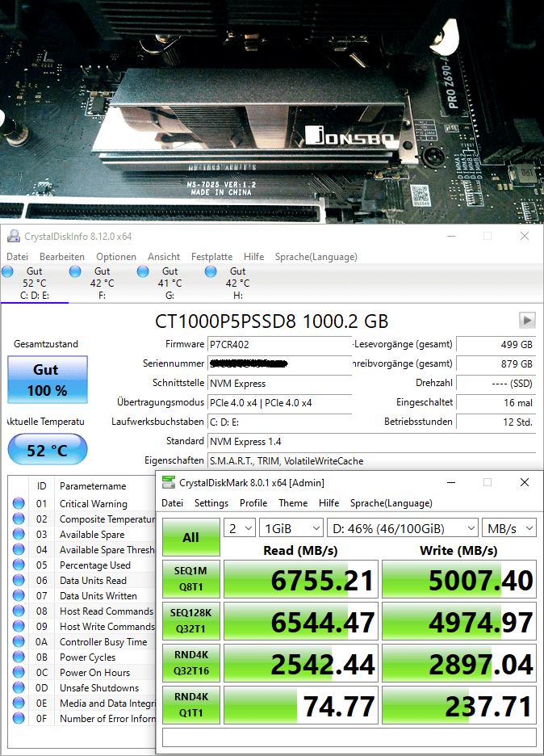Click the blue status dot for Host Read Commands
This screenshot has height=756, width=544.
tap(19, 611)
